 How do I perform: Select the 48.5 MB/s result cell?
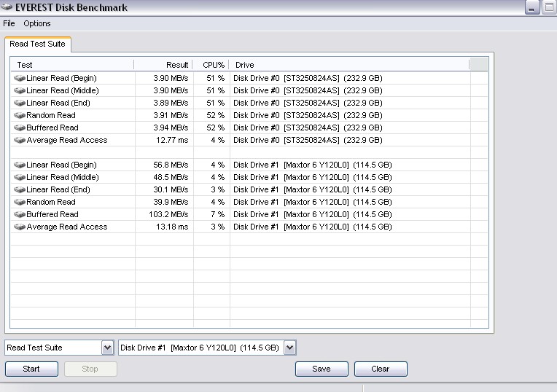point(171,178)
